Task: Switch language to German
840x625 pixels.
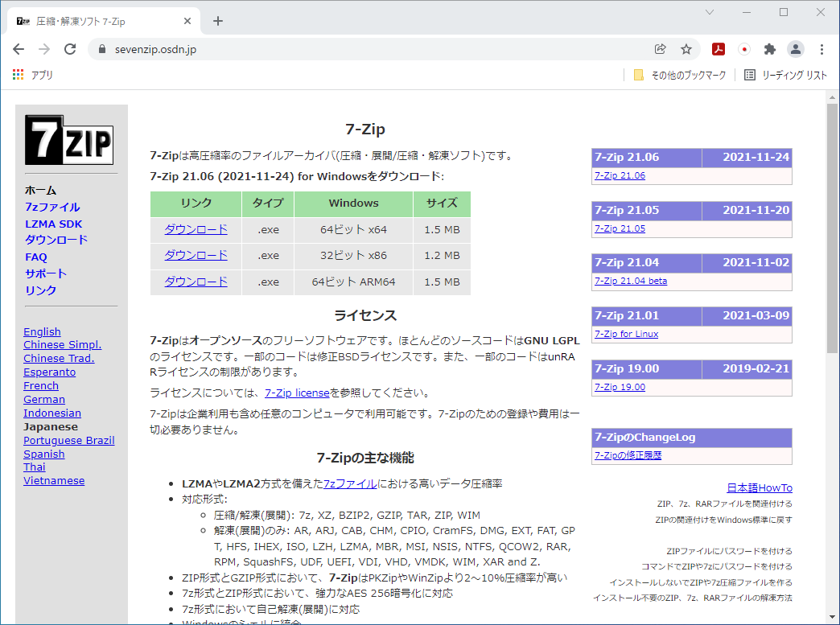Action: click(x=44, y=400)
